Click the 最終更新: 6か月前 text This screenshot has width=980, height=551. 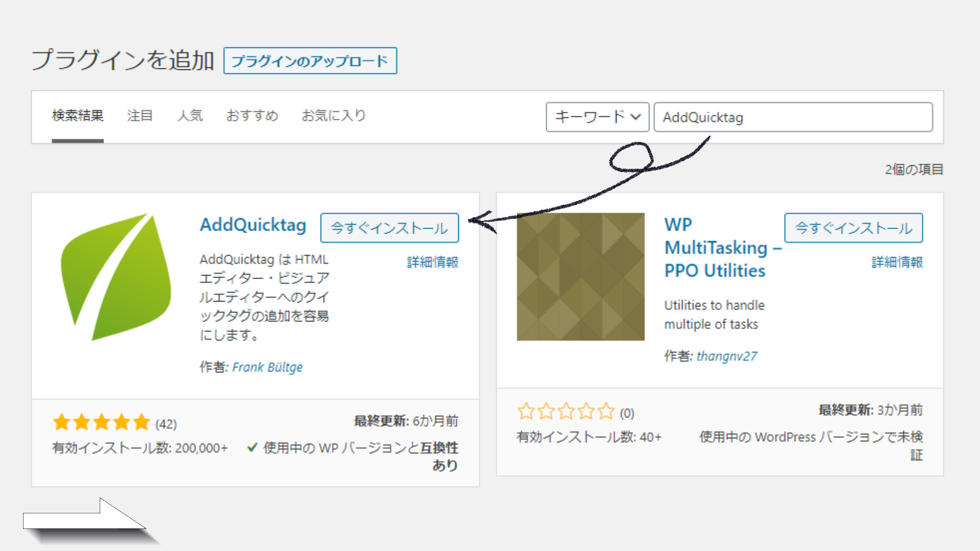(406, 421)
